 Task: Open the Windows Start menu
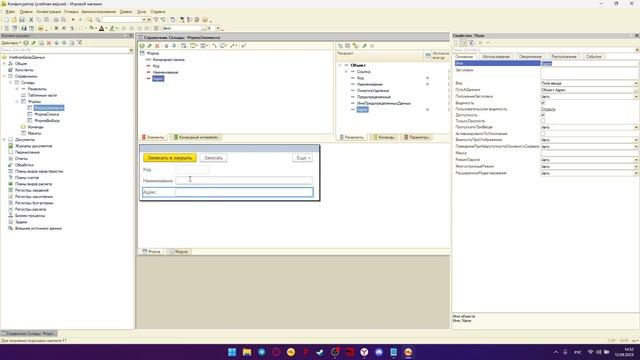click(232, 352)
